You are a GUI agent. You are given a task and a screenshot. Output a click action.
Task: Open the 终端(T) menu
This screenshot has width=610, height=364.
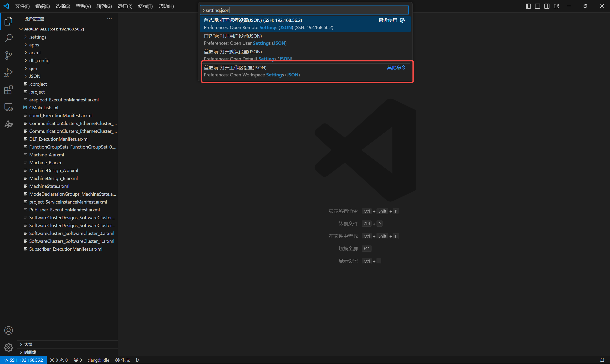click(145, 6)
